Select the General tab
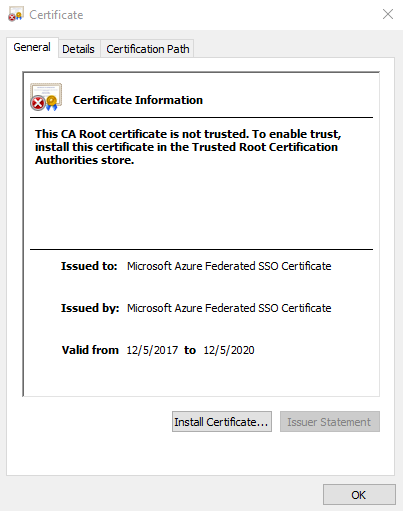403x511 pixels. tap(32, 47)
